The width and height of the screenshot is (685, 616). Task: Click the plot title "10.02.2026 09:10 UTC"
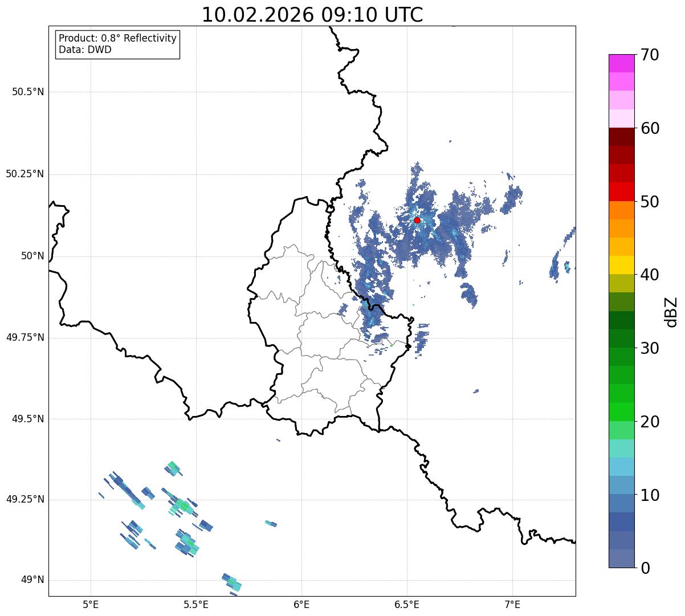312,15
